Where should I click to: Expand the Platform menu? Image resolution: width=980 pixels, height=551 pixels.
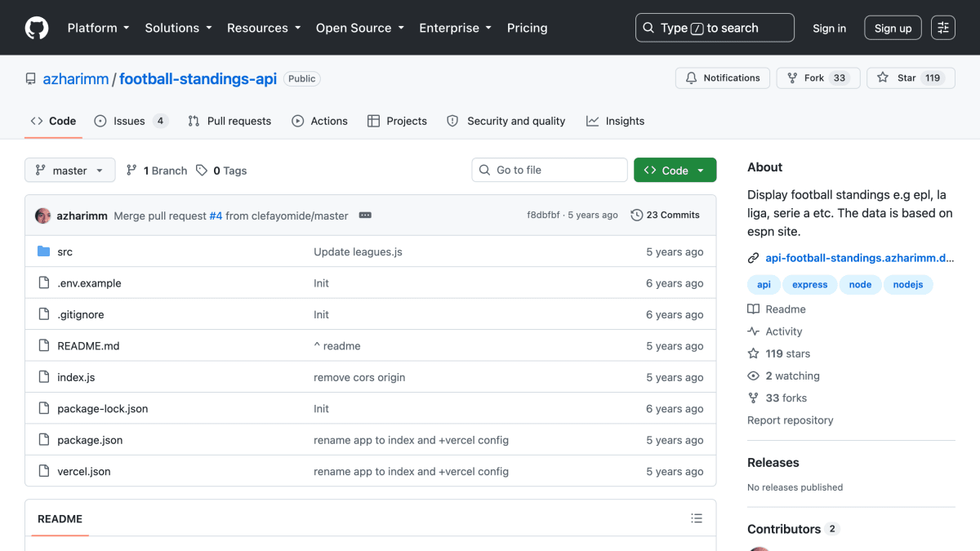tap(99, 28)
